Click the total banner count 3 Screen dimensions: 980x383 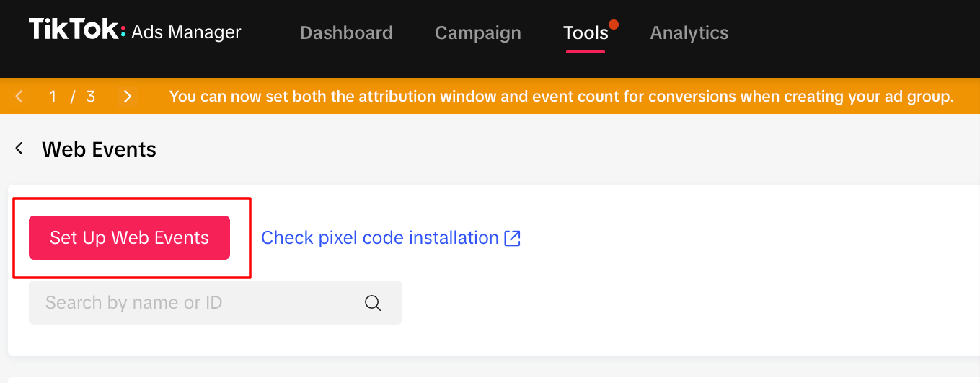point(90,97)
